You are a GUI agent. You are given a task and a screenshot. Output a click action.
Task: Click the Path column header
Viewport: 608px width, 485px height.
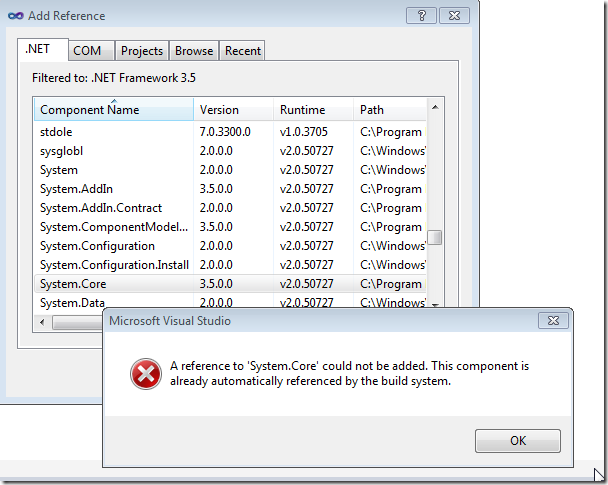[390, 110]
